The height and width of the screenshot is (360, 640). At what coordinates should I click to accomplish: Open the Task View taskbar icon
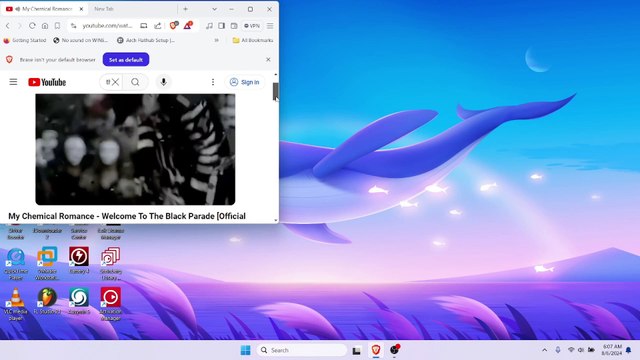(357, 350)
